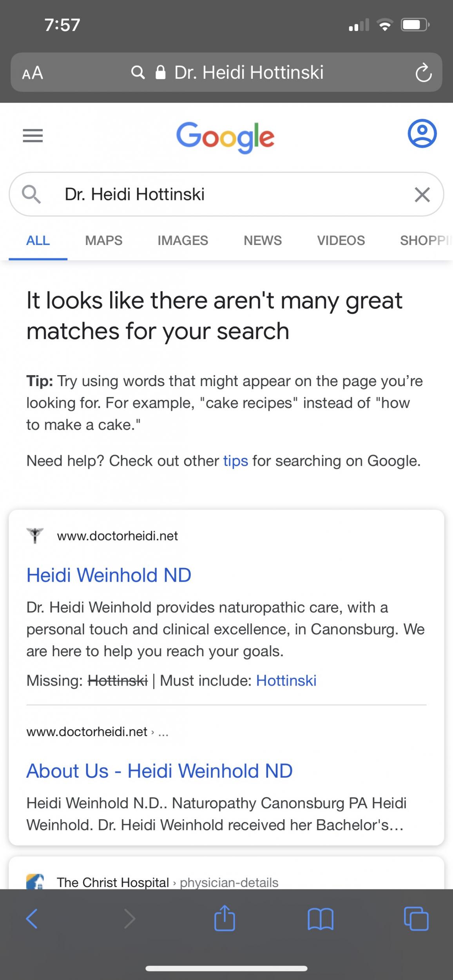Switch to the Maps tab

tap(103, 240)
